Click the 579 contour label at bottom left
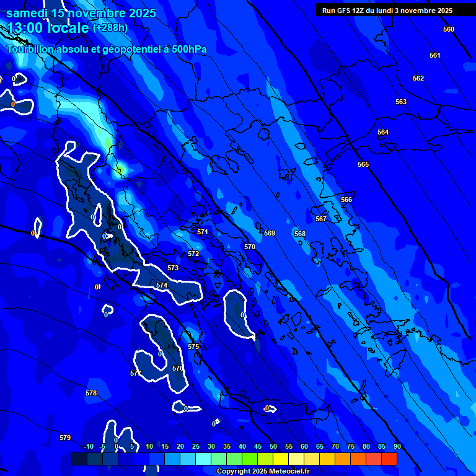Viewport: 476px width, 476px height. tap(65, 438)
